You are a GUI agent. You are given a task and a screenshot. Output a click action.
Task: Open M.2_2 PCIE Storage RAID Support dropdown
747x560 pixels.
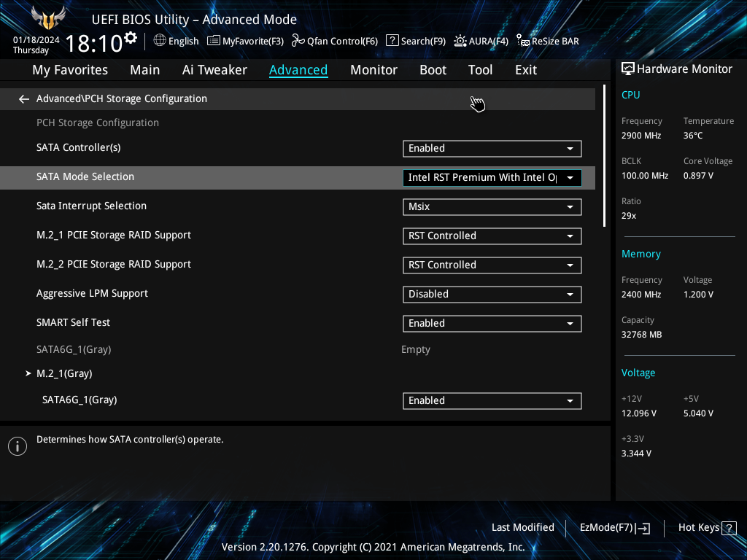tap(492, 265)
